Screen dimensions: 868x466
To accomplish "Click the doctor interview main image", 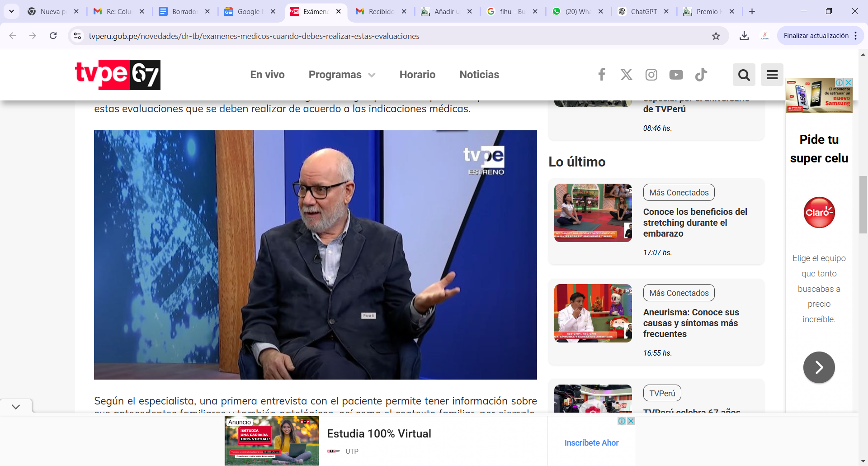I will click(316, 255).
